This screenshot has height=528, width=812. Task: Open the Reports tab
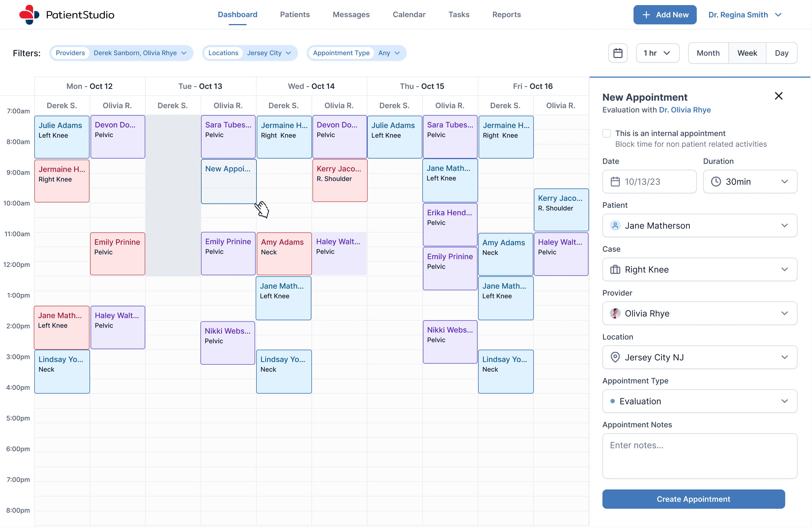point(506,15)
